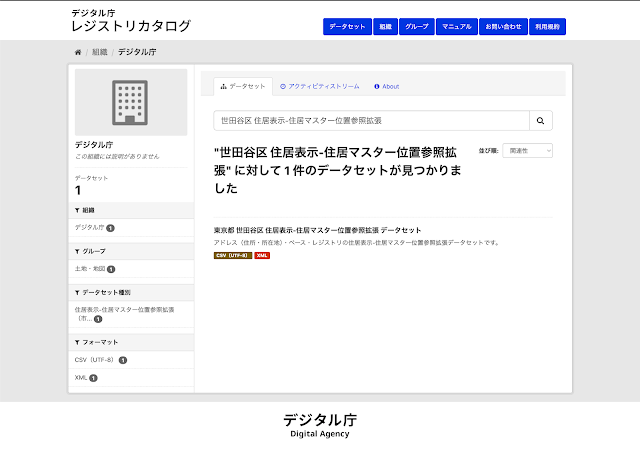This screenshot has width=640, height=449.
Task: Click the search magnifier button
Action: (x=540, y=120)
